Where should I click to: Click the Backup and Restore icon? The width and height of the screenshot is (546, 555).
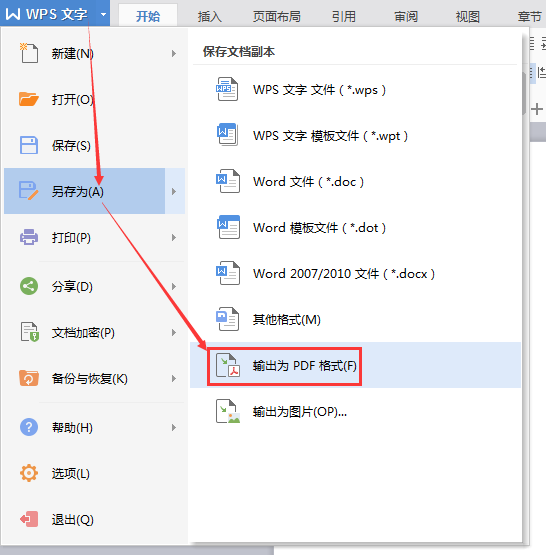point(29,378)
